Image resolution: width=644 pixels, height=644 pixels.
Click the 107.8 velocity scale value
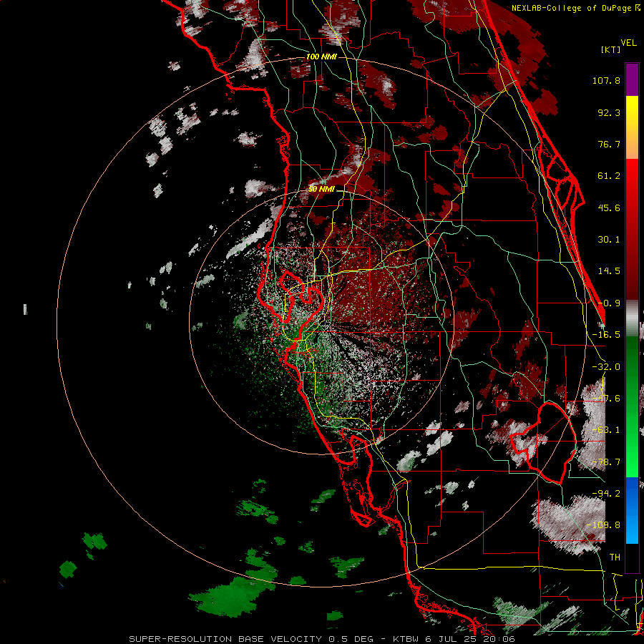tap(606, 80)
